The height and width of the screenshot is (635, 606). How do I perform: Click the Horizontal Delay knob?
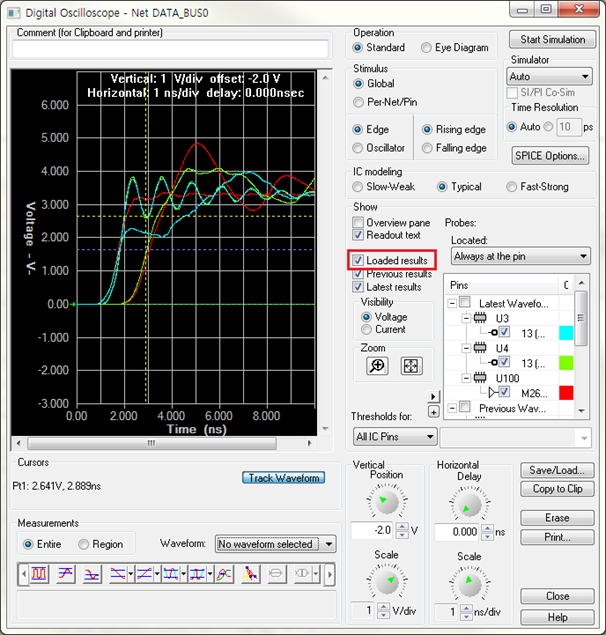[469, 505]
